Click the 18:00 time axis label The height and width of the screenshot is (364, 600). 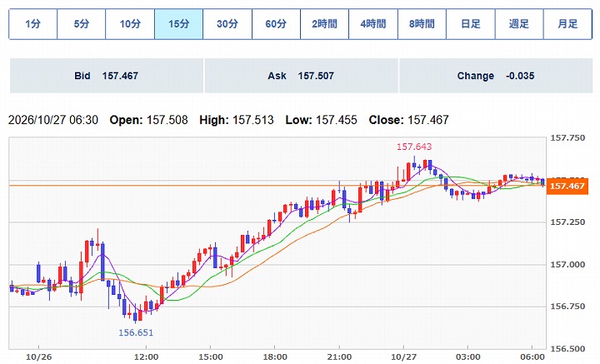(275, 357)
